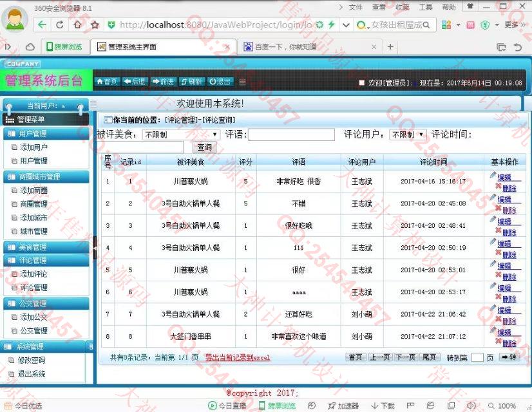Open the 用户管理 submenu item

[33, 161]
